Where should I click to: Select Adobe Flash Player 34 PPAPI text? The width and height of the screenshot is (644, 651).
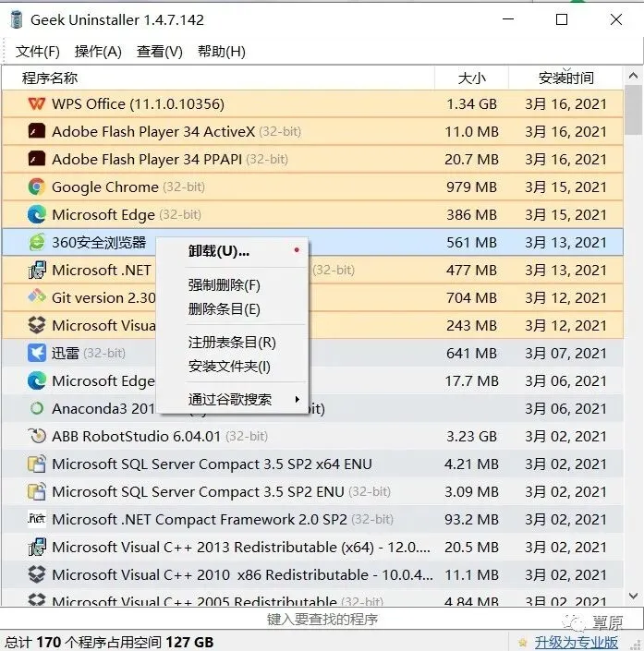147,159
